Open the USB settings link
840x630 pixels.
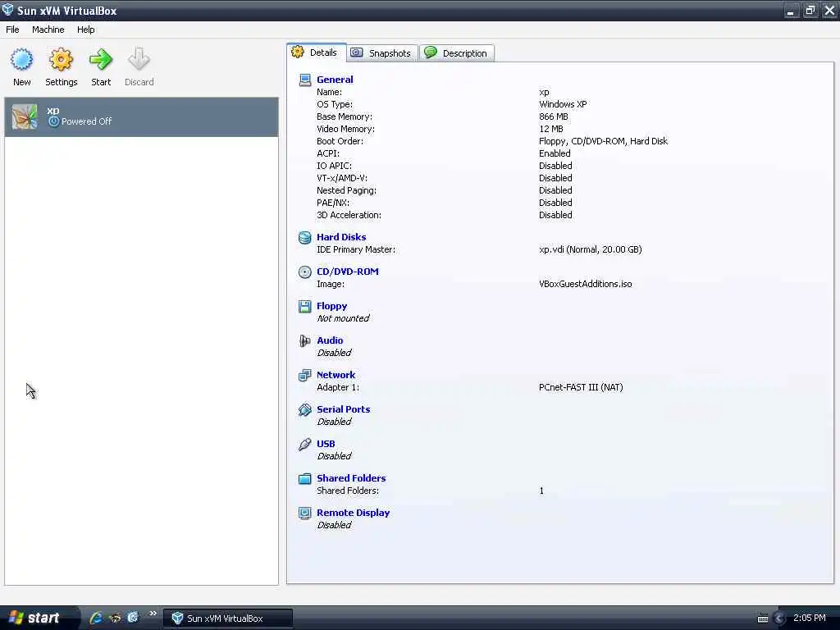point(326,444)
